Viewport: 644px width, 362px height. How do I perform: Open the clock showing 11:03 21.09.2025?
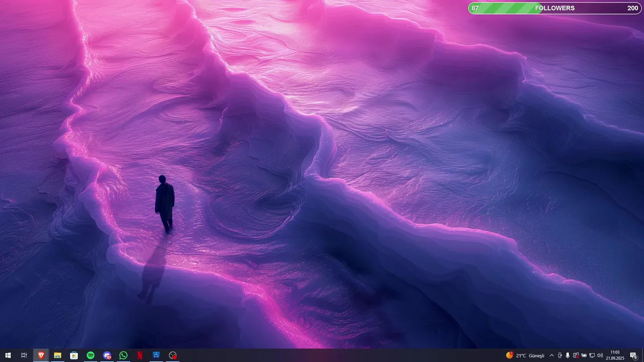(615, 355)
